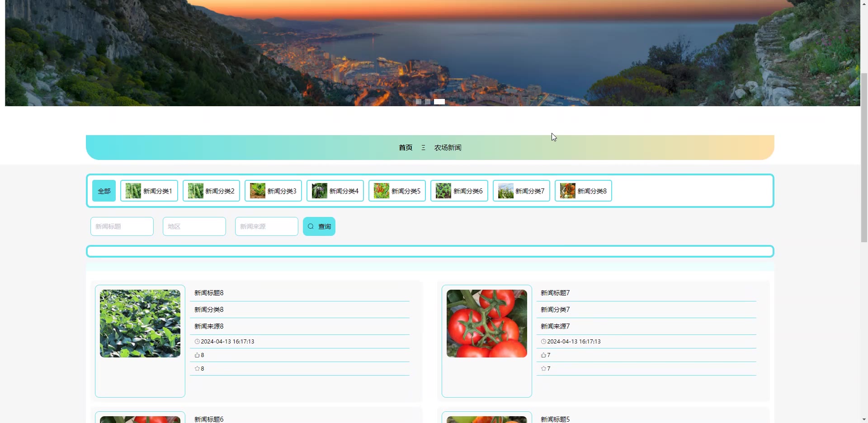Image resolution: width=868 pixels, height=423 pixels.
Task: Filter news by 新闻分类5
Action: [x=397, y=191]
